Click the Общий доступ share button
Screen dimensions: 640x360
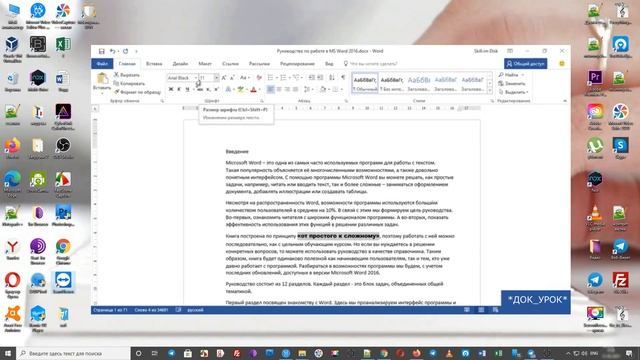526,64
